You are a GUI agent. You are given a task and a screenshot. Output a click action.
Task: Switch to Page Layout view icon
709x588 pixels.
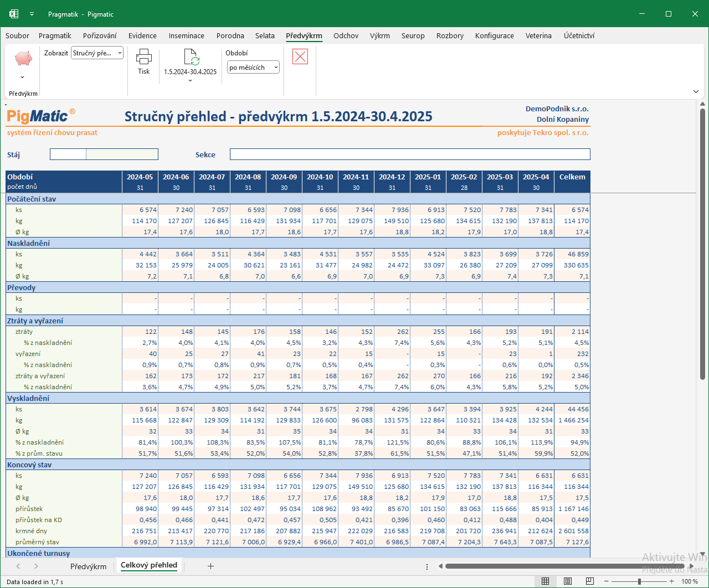click(568, 581)
